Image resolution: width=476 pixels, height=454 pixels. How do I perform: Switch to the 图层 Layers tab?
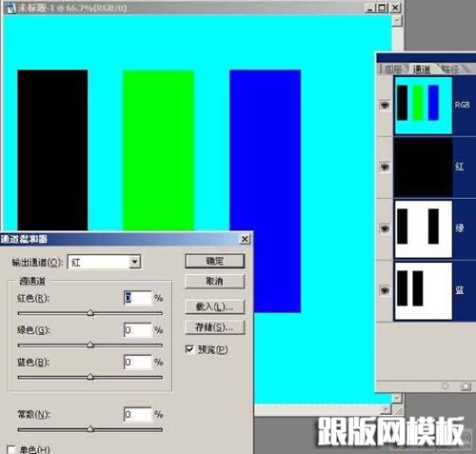(393, 69)
